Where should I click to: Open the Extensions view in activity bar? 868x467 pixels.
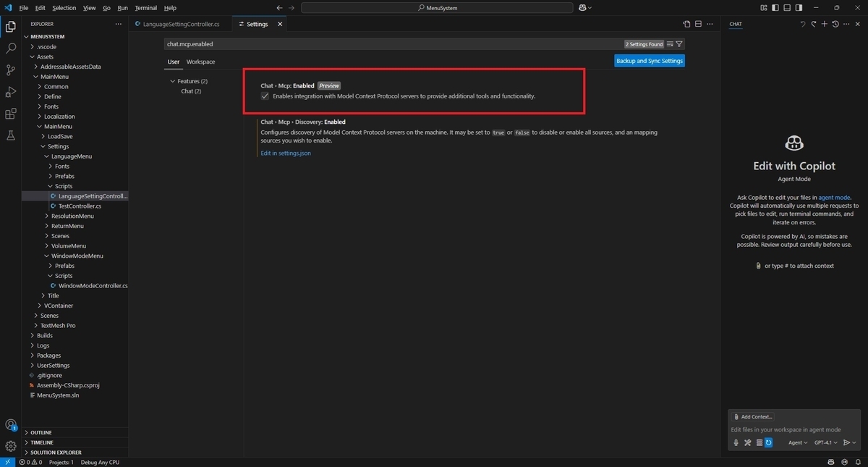(x=11, y=114)
